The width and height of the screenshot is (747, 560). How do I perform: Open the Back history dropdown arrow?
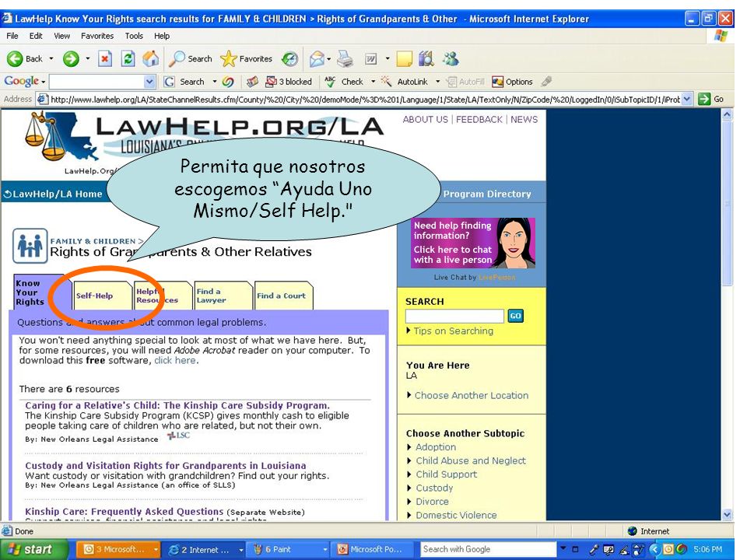51,58
